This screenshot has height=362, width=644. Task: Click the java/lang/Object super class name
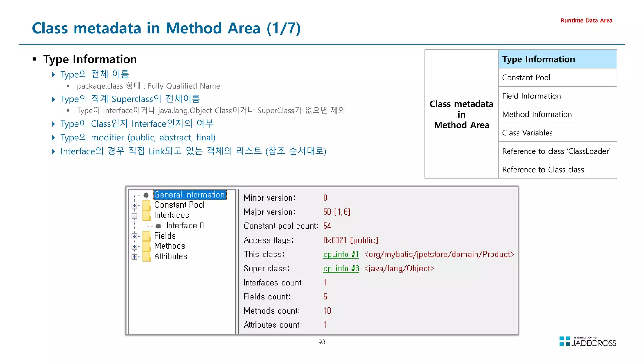coord(399,269)
